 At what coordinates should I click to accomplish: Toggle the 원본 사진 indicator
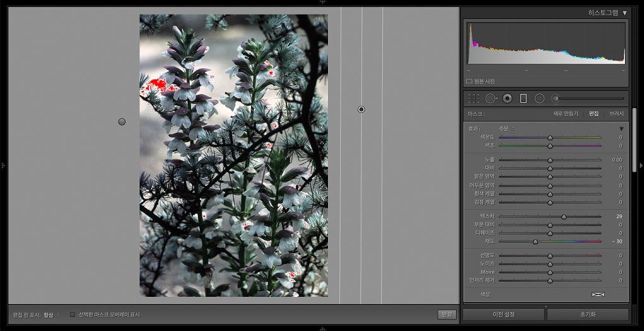coord(469,81)
